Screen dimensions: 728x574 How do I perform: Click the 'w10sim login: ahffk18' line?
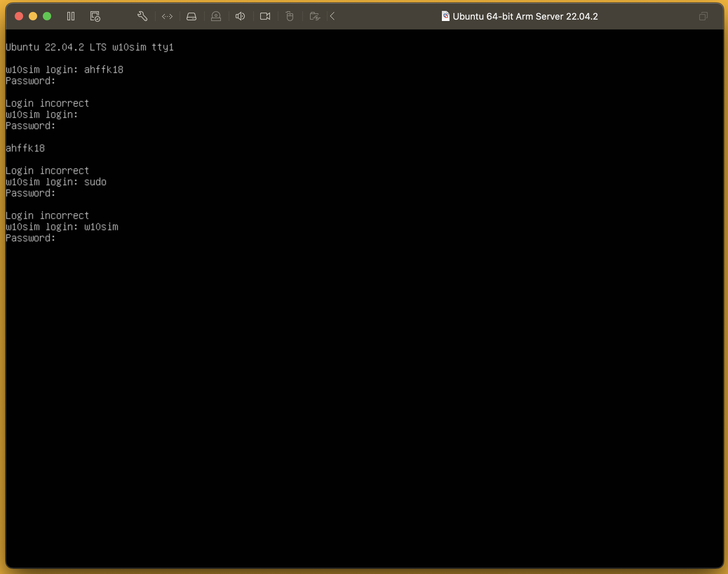(65, 69)
